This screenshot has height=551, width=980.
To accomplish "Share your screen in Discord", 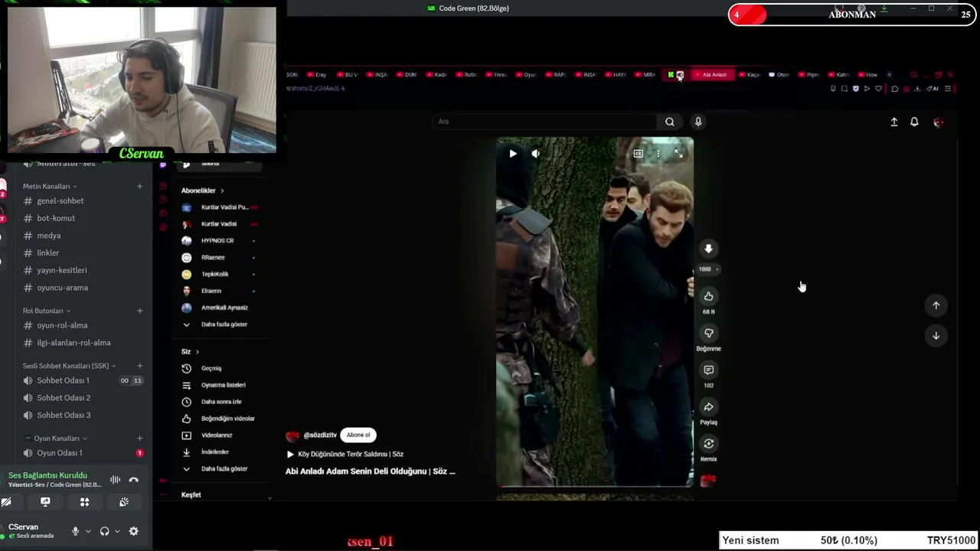I will pyautogui.click(x=45, y=502).
